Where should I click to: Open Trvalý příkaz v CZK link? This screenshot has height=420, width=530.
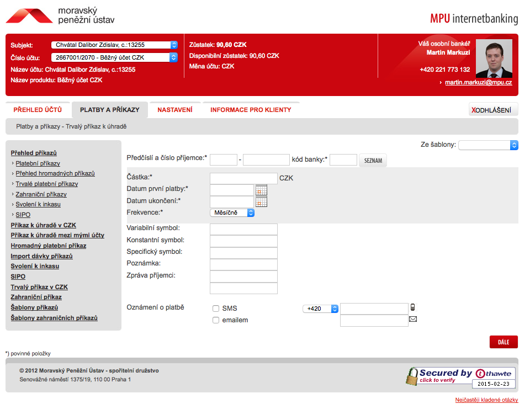39,287
